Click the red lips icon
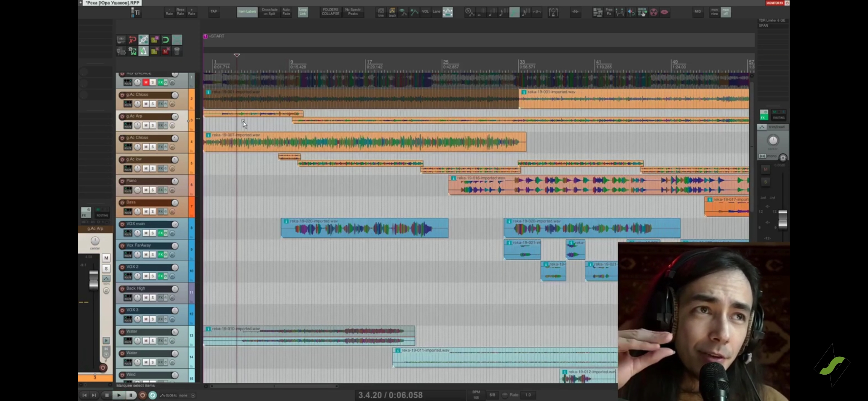Image resolution: width=868 pixels, height=401 pixels. [x=664, y=12]
